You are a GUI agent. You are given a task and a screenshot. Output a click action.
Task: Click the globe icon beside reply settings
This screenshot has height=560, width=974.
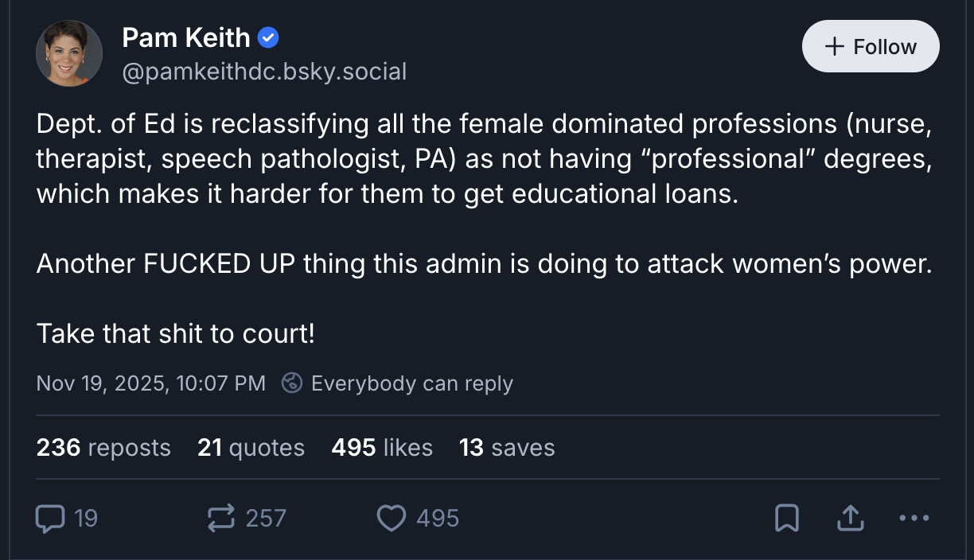coord(292,383)
